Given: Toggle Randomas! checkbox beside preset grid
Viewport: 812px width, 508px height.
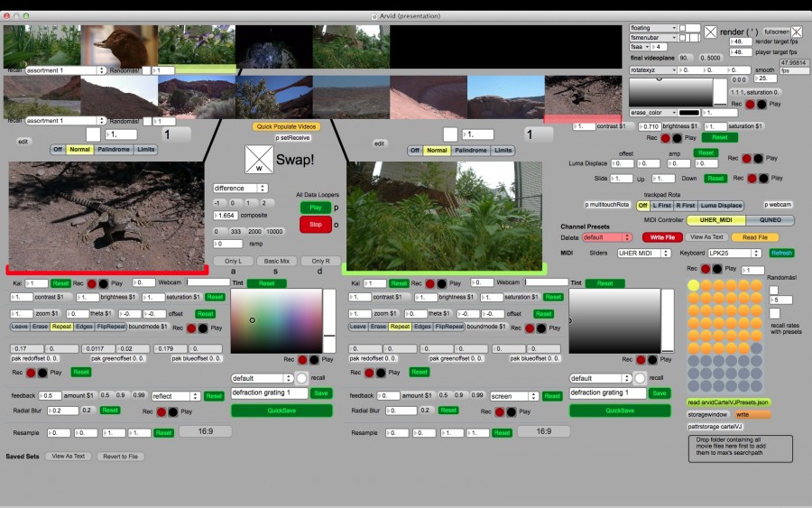Looking at the screenshot, I should point(774,290).
